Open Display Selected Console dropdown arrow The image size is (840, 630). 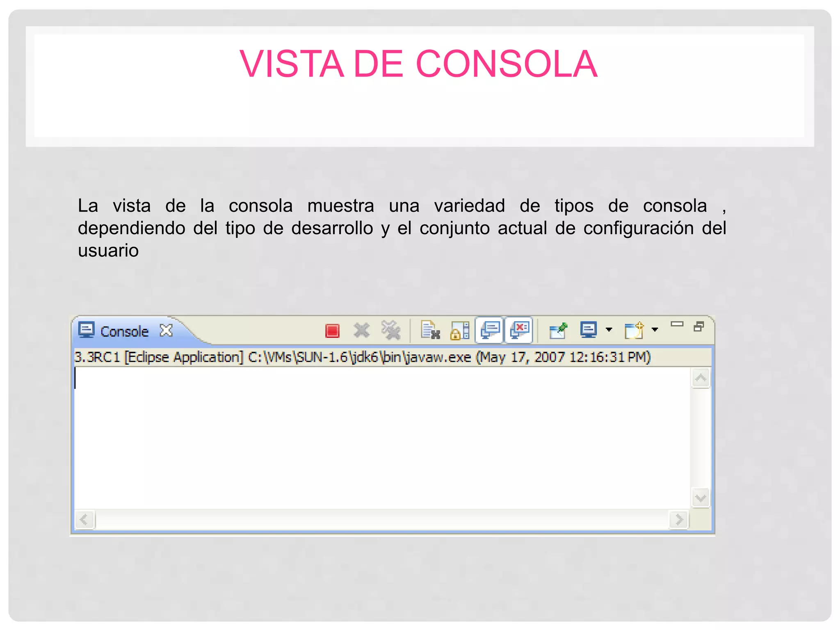[x=609, y=330]
